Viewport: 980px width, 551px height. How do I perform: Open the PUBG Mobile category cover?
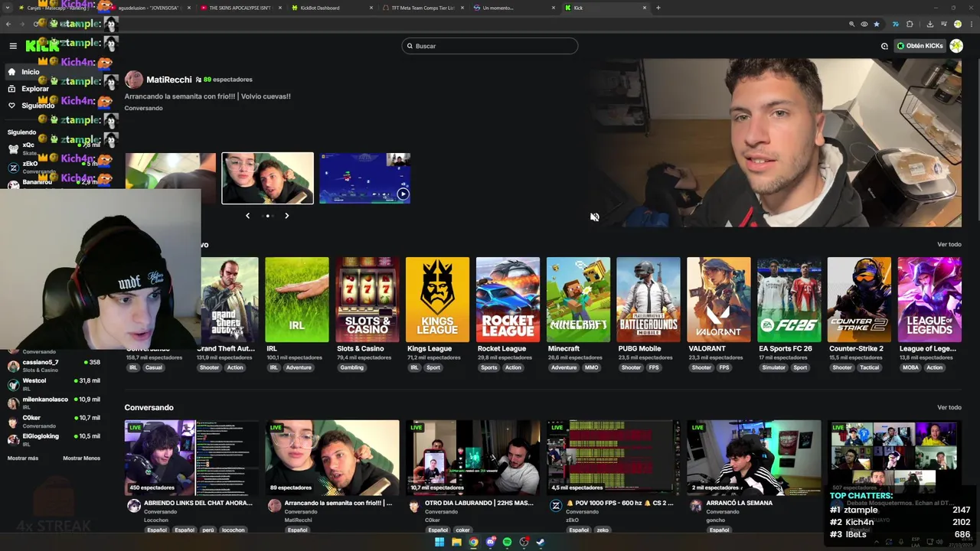[648, 299]
